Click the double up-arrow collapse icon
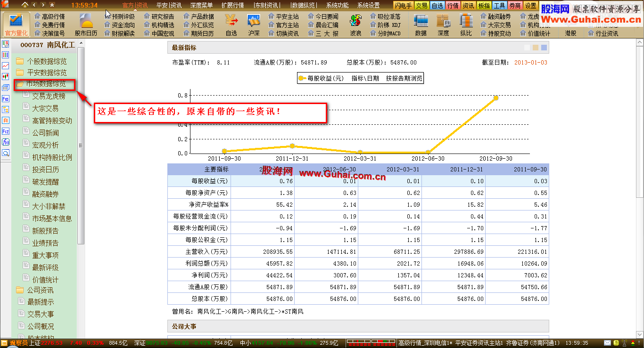Viewport: 644px width, 348px height. click(52, 5)
